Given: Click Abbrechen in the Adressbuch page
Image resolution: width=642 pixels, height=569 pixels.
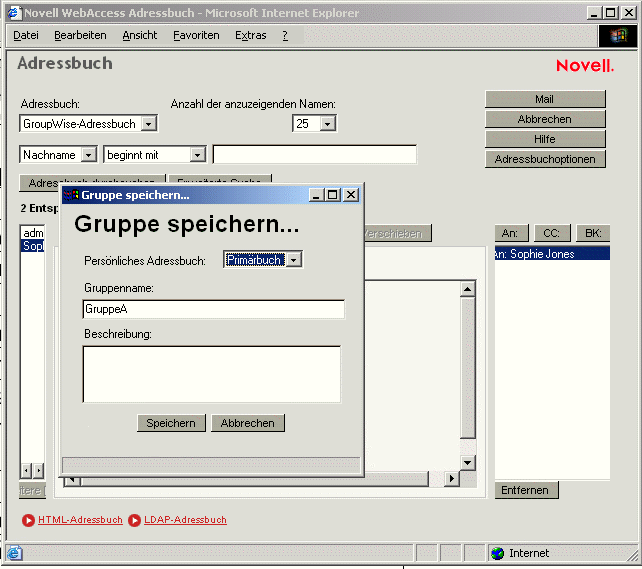Looking at the screenshot, I should pyautogui.click(x=545, y=119).
